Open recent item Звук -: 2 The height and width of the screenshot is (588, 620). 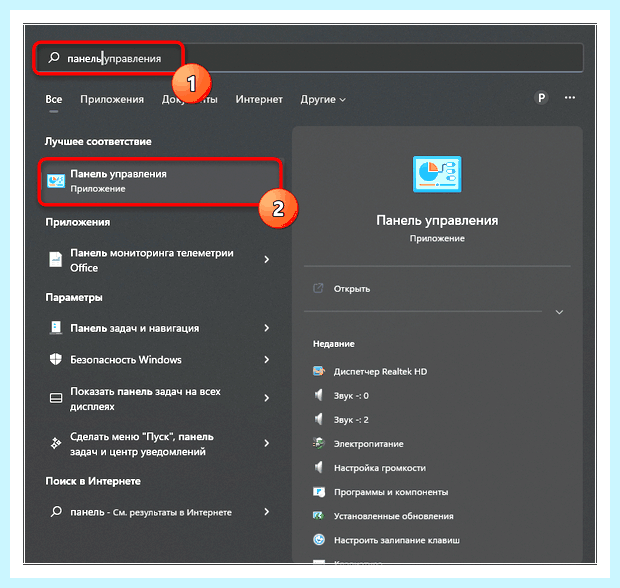[351, 420]
